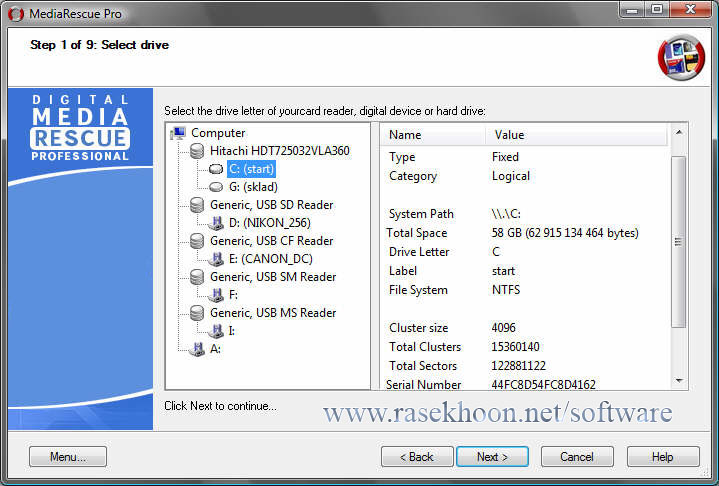719x486 pixels.
Task: Select Hitachi HDT725032VLA360 disk
Action: pyautogui.click(x=280, y=151)
